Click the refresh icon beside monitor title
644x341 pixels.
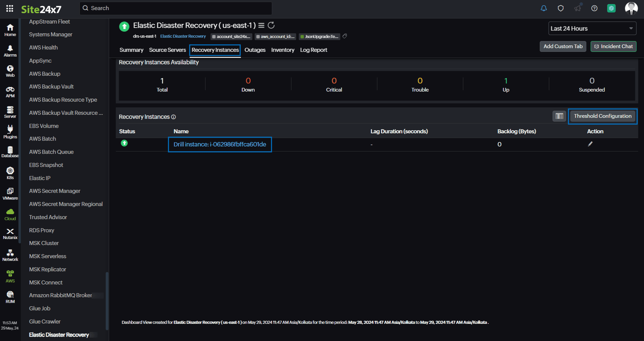click(x=271, y=25)
